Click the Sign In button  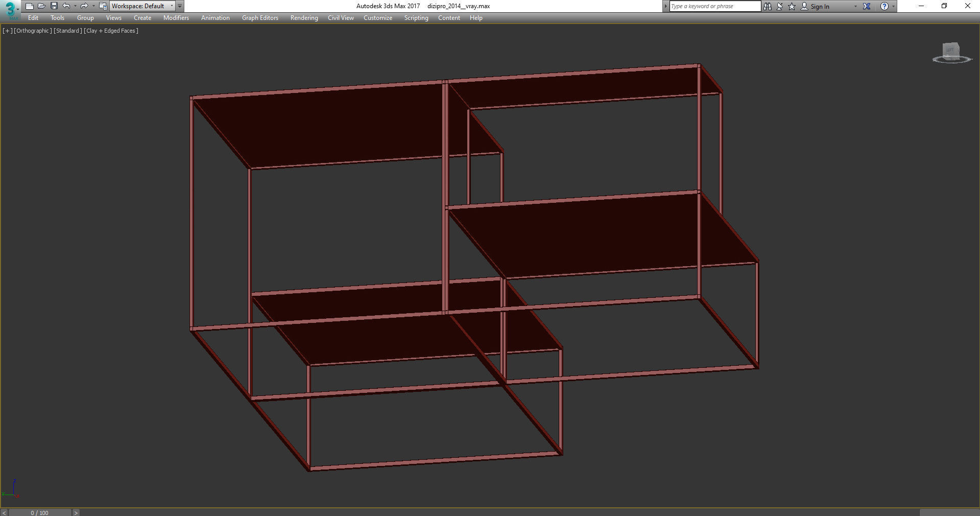click(x=815, y=7)
